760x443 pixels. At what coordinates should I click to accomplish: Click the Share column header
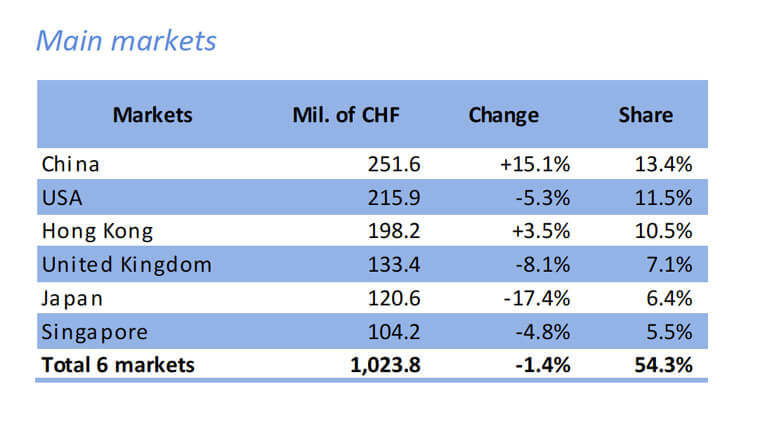click(645, 114)
